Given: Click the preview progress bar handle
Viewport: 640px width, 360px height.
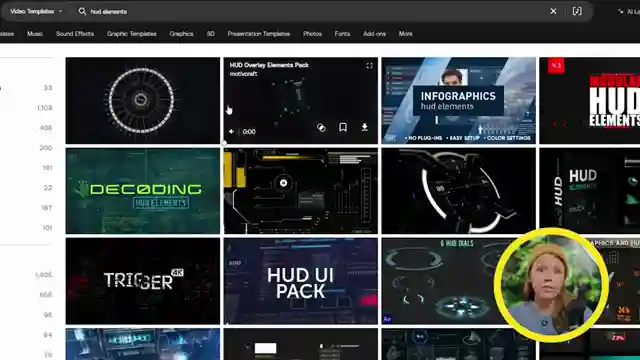Looking at the screenshot, I should click(224, 143).
